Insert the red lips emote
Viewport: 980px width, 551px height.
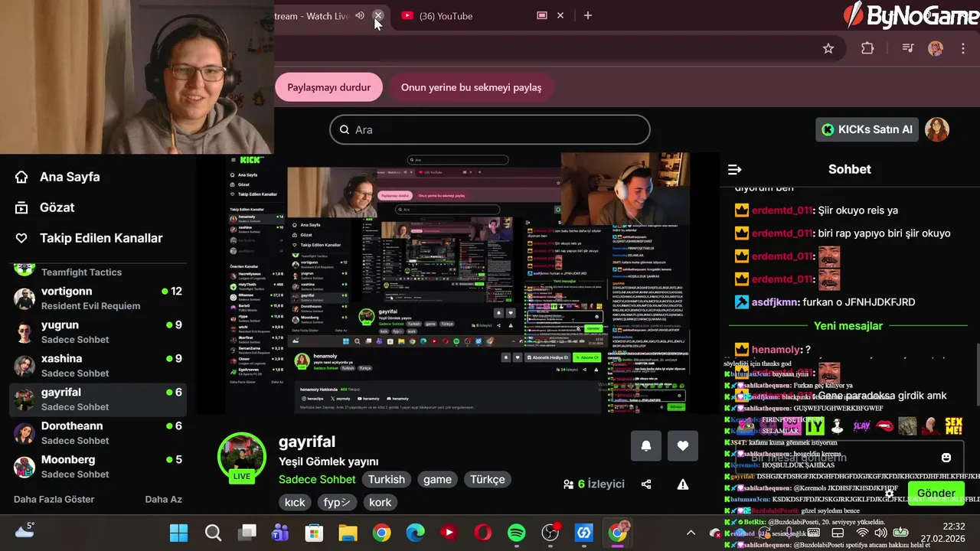coord(884,426)
